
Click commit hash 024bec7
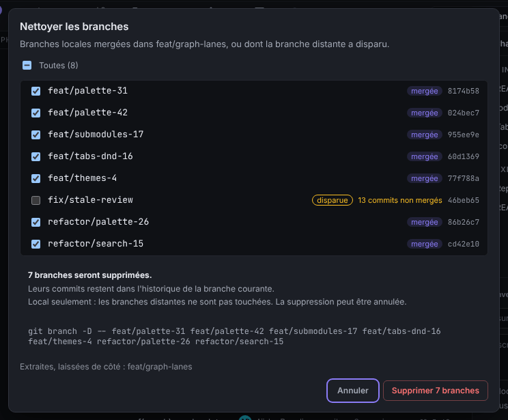[464, 113]
